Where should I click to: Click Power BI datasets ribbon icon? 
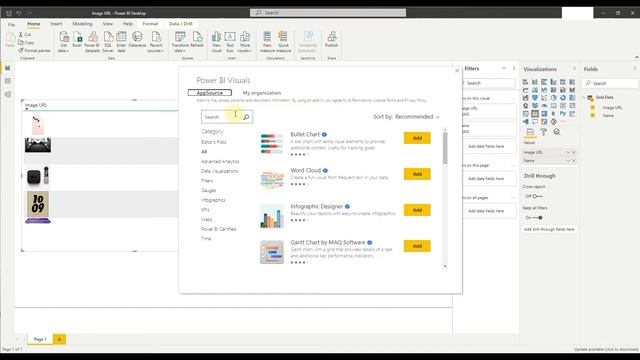tap(92, 42)
